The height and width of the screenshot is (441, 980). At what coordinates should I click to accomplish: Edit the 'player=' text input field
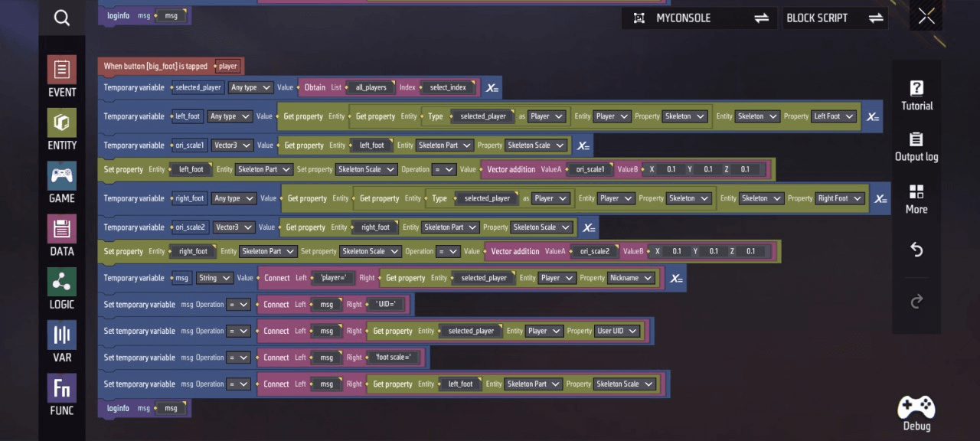(x=333, y=278)
